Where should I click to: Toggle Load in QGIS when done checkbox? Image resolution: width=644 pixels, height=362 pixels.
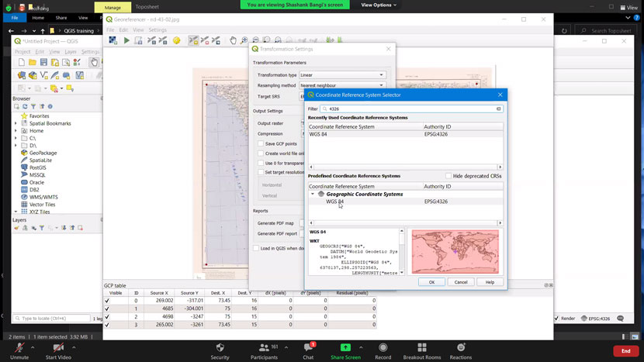(256, 248)
